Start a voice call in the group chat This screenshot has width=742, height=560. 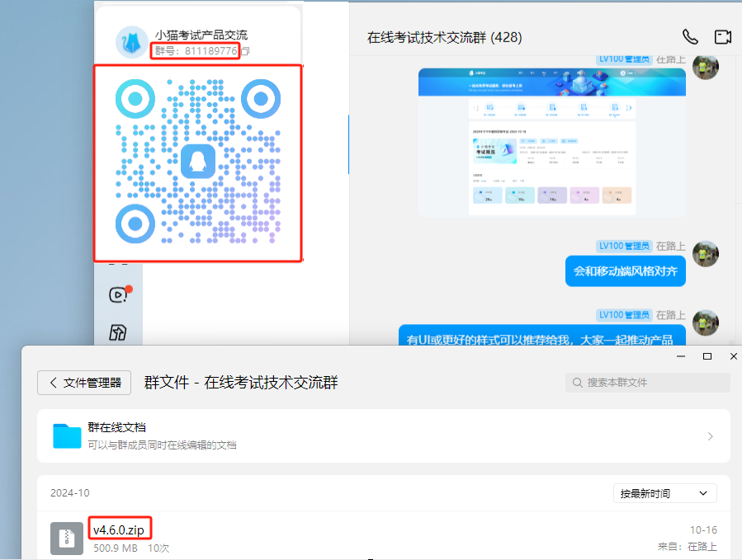[691, 36]
